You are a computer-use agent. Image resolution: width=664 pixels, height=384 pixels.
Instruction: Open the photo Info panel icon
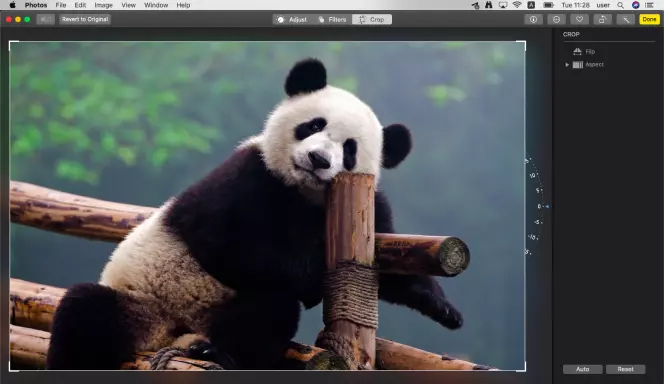[x=533, y=19]
